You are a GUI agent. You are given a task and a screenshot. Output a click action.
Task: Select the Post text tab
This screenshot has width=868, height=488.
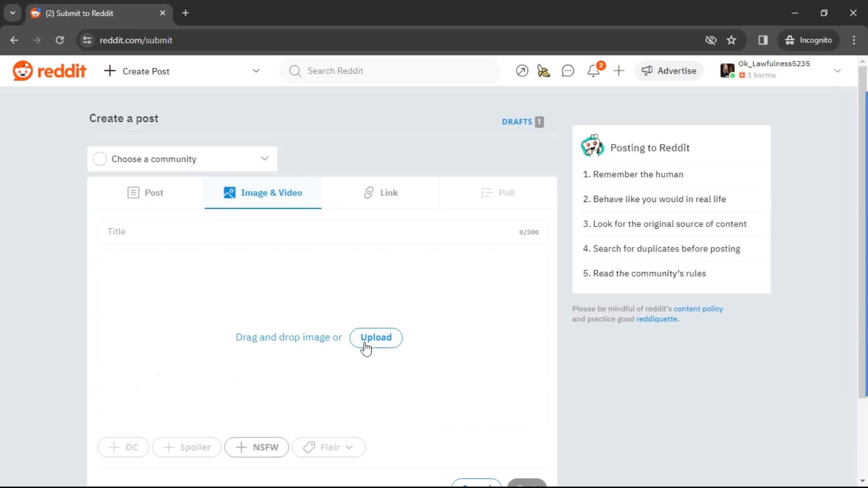146,192
